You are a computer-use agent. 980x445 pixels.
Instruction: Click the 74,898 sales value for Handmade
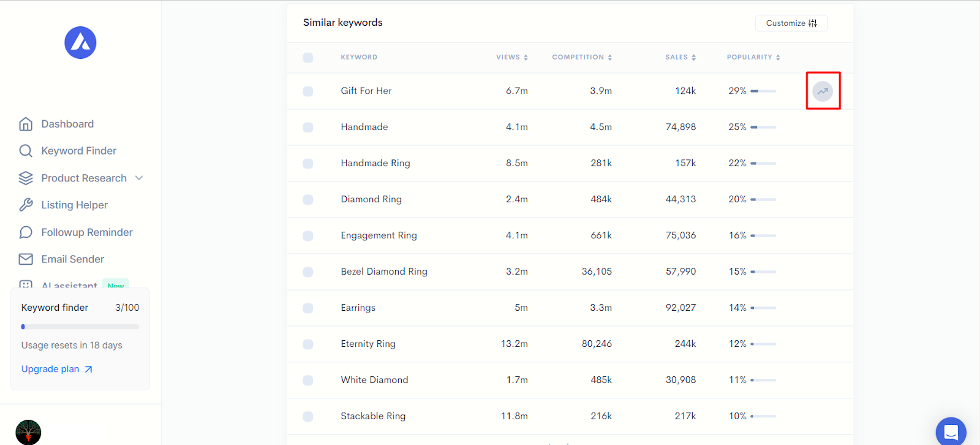tap(681, 127)
